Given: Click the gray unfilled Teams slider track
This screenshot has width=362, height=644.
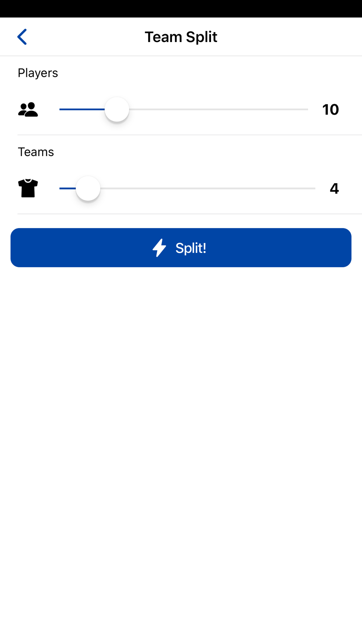Looking at the screenshot, I should [x=208, y=188].
